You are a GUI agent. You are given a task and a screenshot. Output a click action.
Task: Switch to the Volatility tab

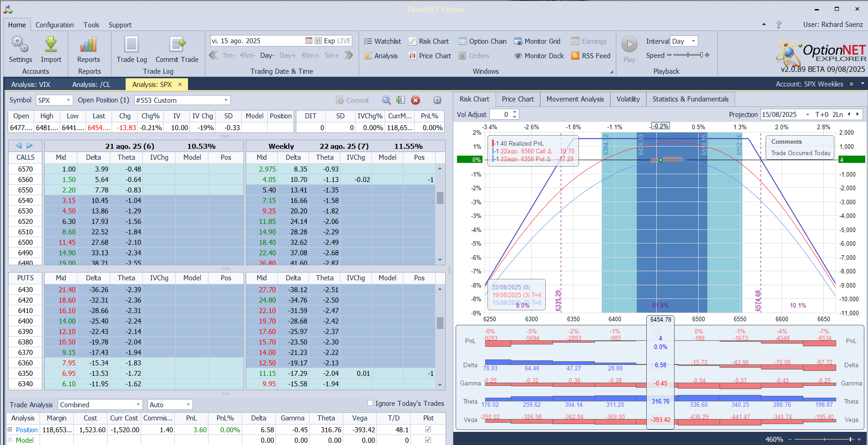coord(628,99)
